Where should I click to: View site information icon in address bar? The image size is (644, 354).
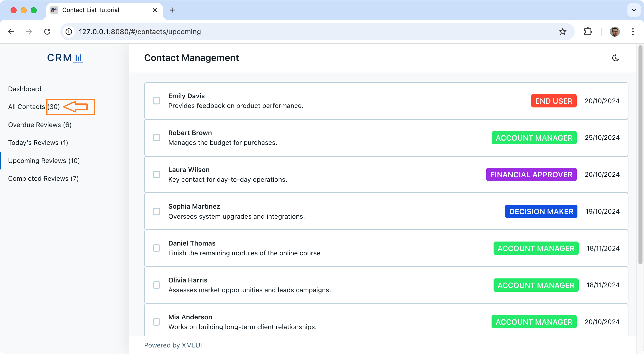click(69, 32)
